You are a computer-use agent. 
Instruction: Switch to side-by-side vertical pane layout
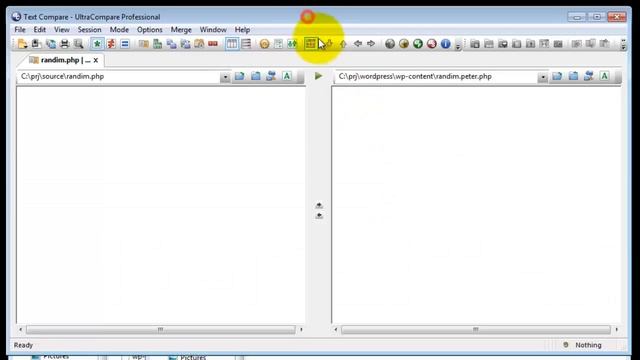click(x=232, y=44)
